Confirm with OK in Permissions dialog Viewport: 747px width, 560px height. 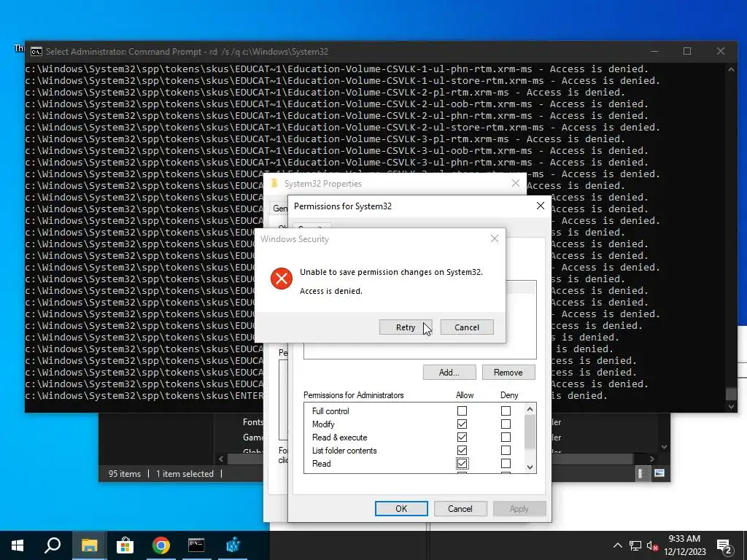click(401, 508)
